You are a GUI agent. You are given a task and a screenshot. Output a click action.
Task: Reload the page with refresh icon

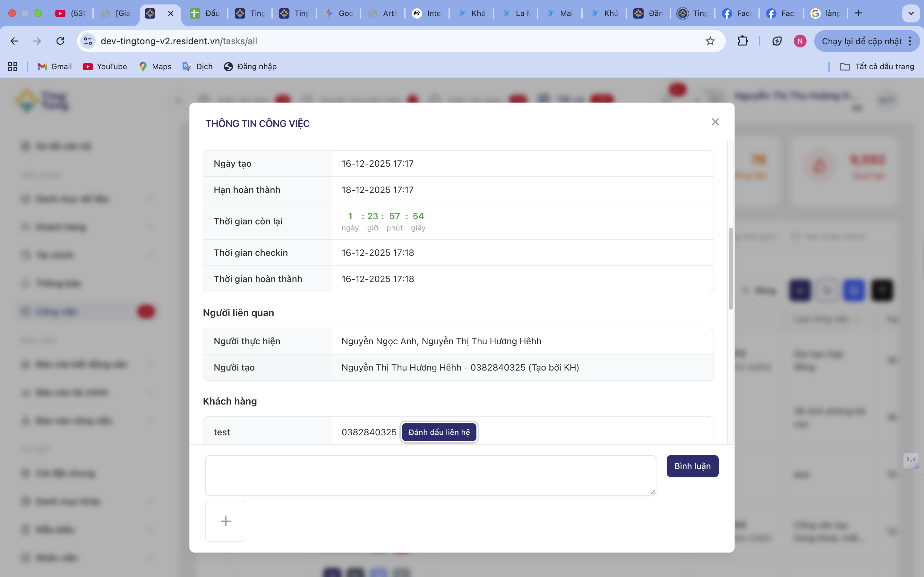click(60, 41)
